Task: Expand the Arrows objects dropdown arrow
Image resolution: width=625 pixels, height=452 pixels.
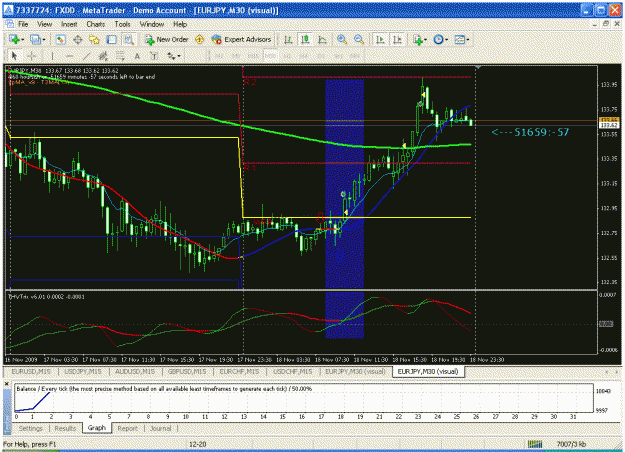Action: [x=179, y=56]
